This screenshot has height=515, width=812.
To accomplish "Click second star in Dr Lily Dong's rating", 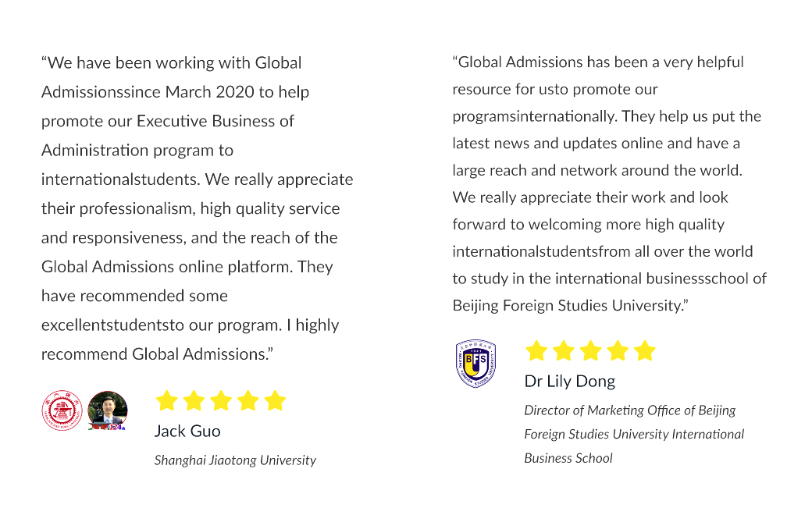I will (564, 350).
